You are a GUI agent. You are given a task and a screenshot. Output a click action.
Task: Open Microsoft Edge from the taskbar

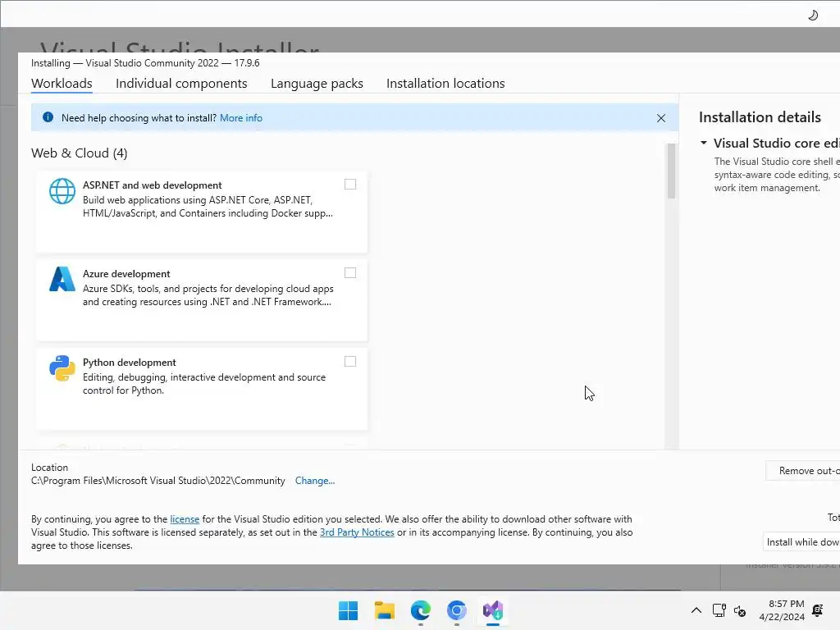coord(421,610)
